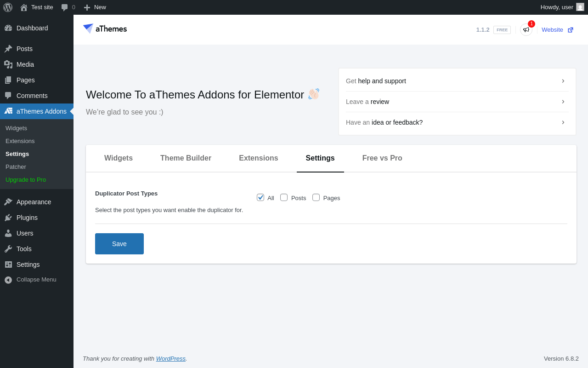Click the Posts pin icon
The width and height of the screenshot is (588, 368).
pyautogui.click(x=8, y=49)
